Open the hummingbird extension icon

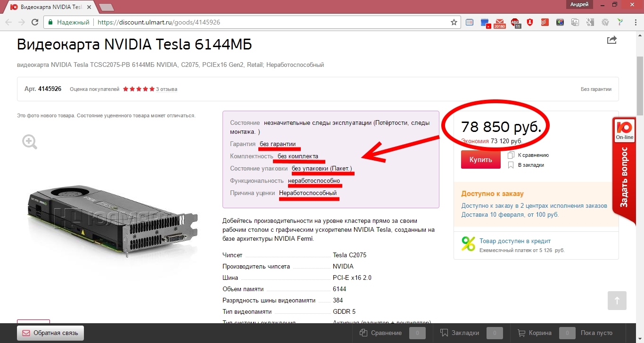[620, 22]
